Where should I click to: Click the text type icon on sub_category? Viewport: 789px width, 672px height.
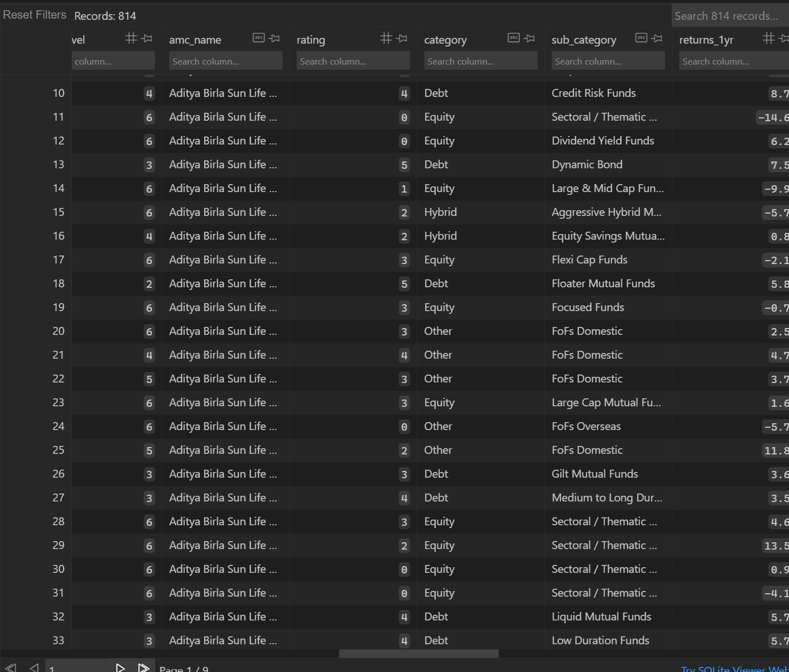[x=641, y=38]
